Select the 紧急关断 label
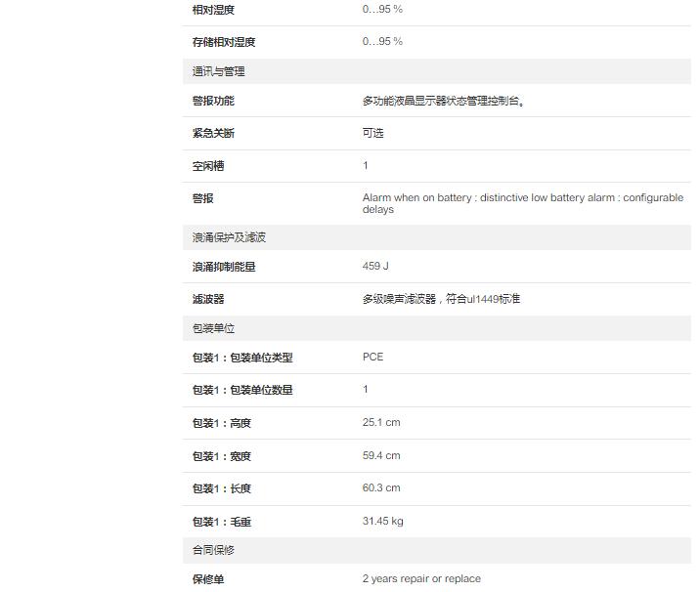The image size is (700, 592). click(213, 133)
